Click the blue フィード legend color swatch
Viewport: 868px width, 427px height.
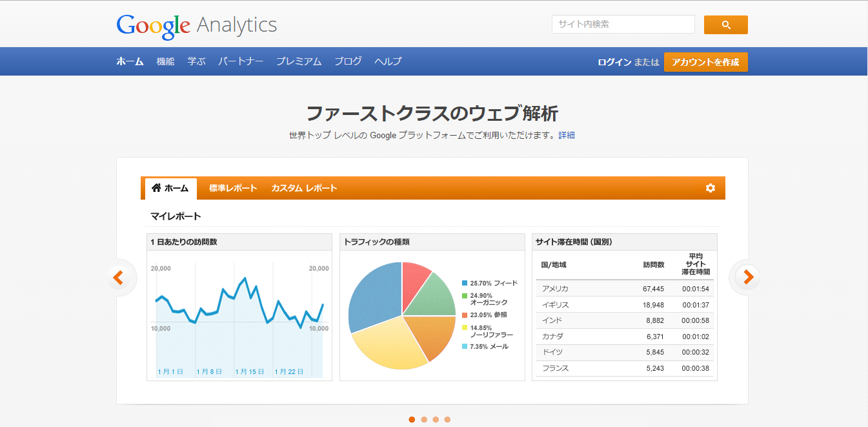[x=465, y=284]
